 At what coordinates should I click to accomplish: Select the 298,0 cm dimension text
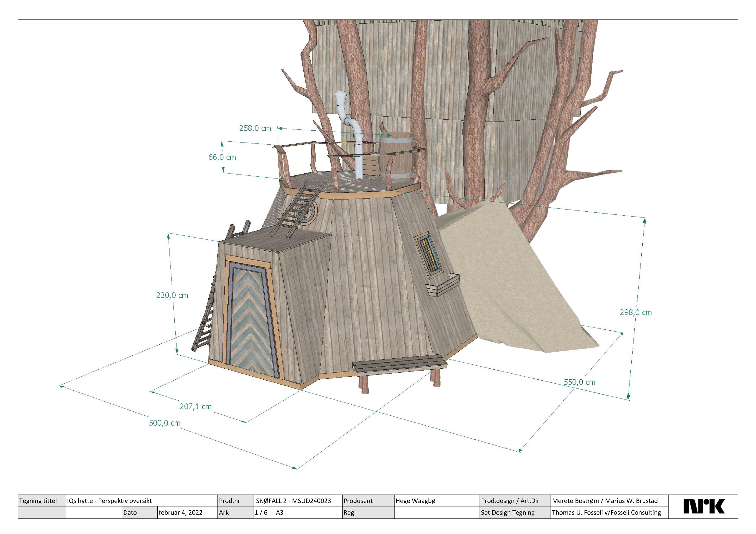(636, 313)
